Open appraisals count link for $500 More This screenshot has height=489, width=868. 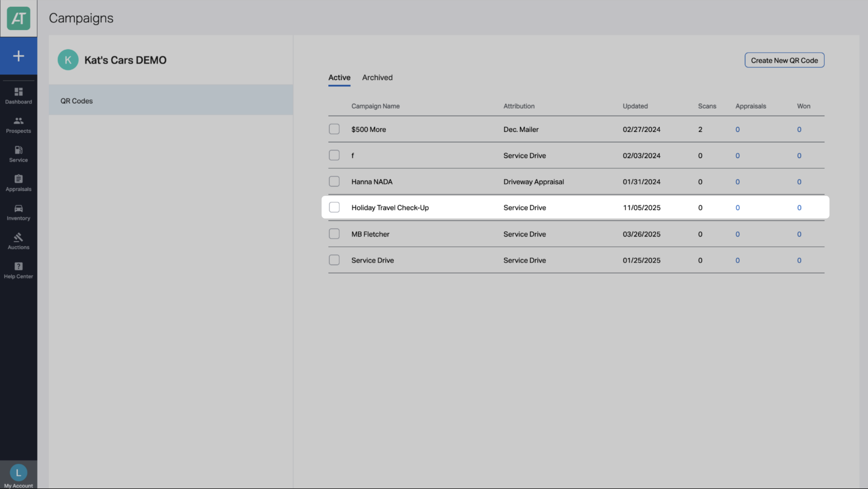737,129
